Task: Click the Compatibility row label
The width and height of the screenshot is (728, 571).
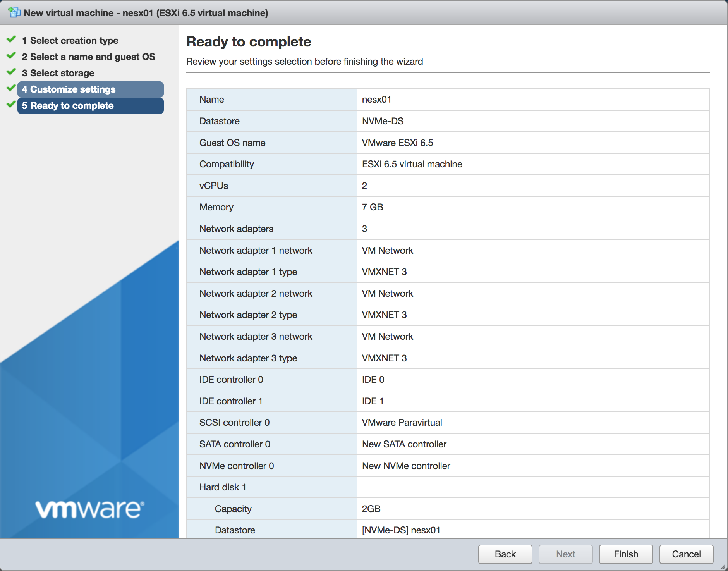Action: [227, 164]
